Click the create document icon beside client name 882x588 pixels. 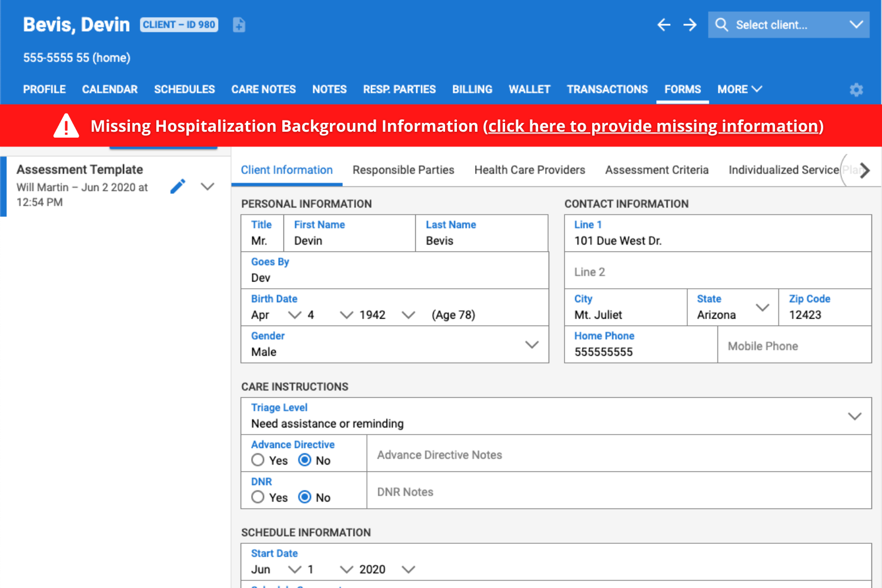click(x=239, y=25)
